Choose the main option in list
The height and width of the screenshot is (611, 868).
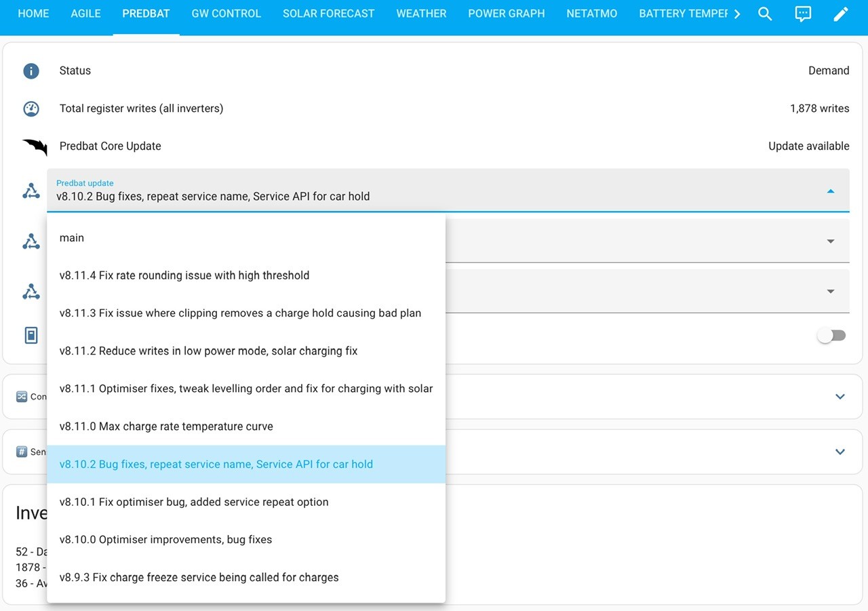[246, 238]
